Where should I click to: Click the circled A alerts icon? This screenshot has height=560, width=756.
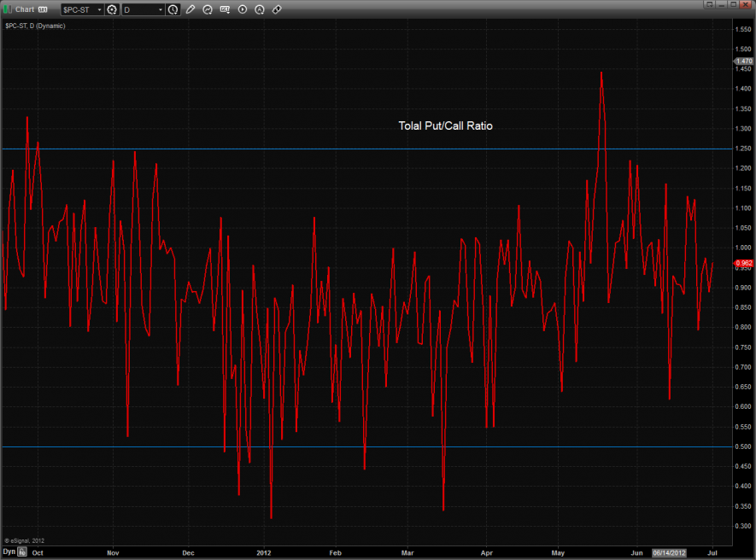click(x=259, y=9)
